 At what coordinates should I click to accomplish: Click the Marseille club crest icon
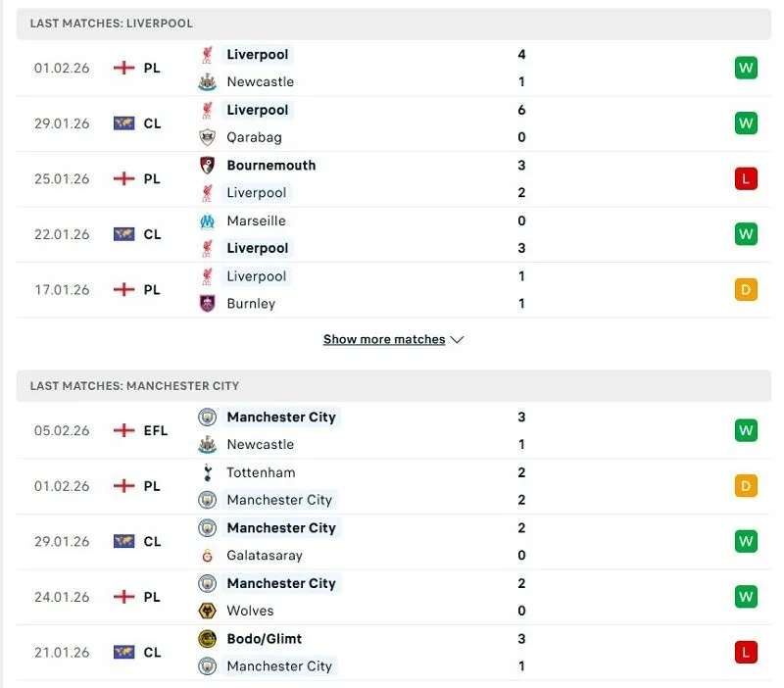pos(207,221)
